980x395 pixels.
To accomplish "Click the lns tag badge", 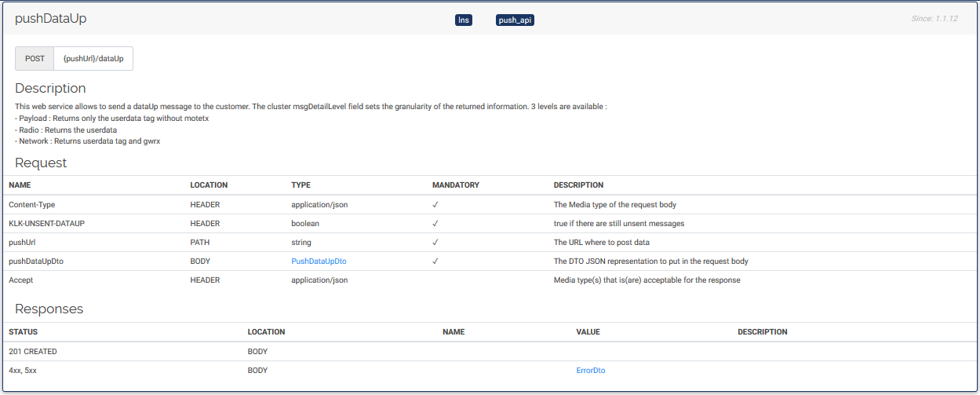I will (464, 20).
